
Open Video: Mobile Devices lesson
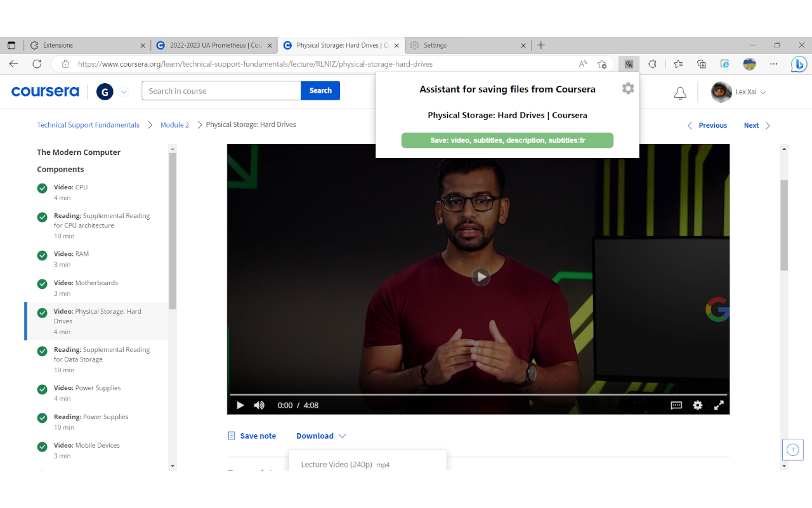pyautogui.click(x=96, y=450)
